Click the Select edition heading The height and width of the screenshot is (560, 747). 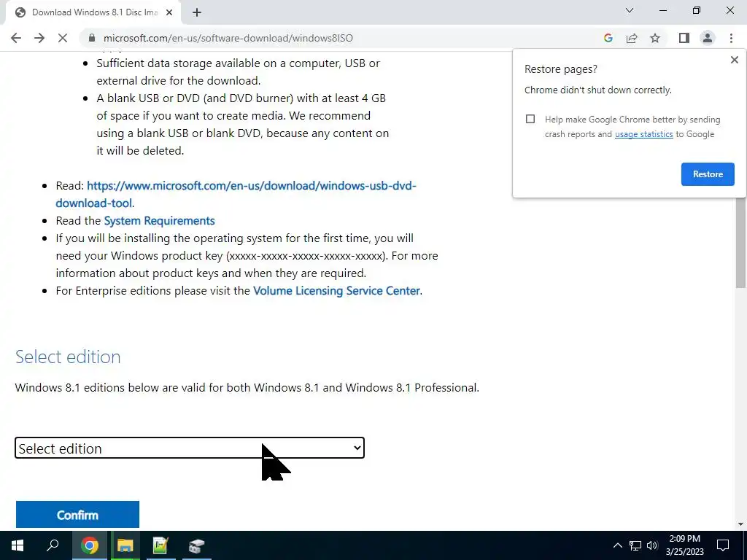(68, 357)
